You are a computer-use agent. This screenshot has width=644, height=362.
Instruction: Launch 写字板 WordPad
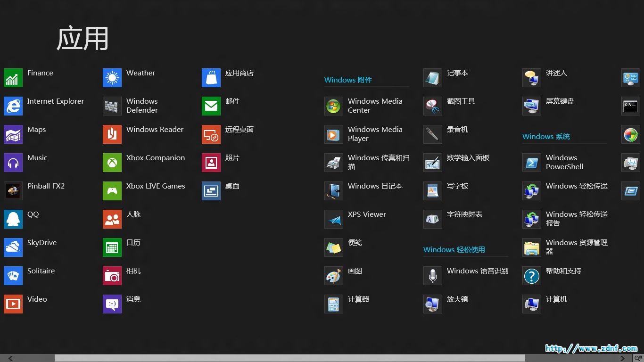click(x=433, y=191)
